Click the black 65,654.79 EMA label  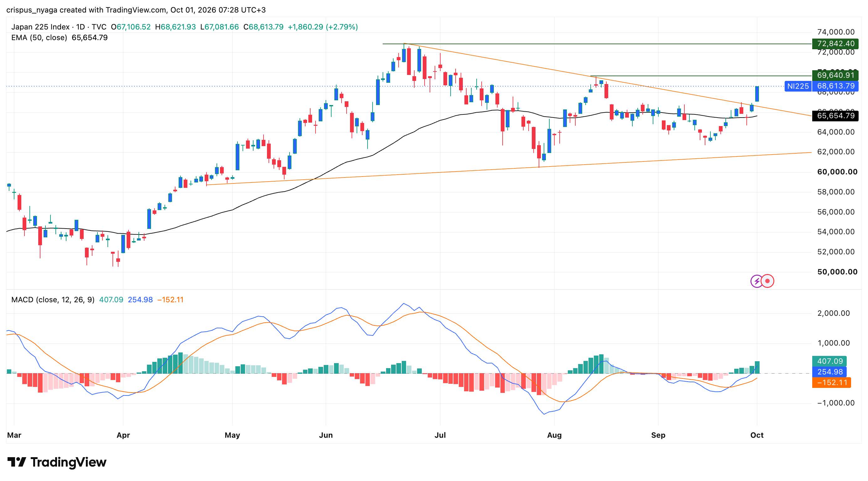[835, 116]
